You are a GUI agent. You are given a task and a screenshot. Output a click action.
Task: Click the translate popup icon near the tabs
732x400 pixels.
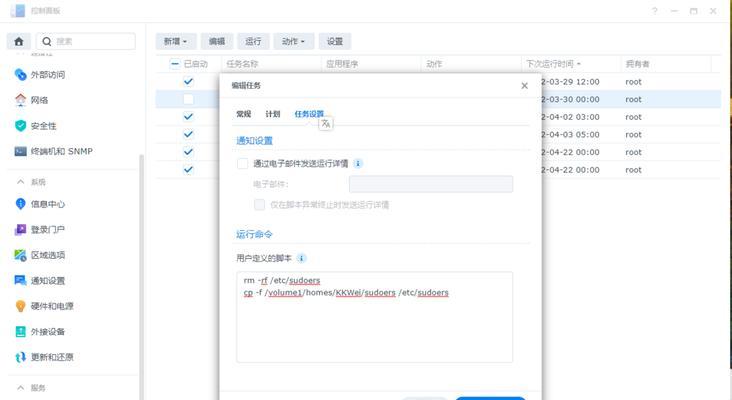tap(326, 124)
